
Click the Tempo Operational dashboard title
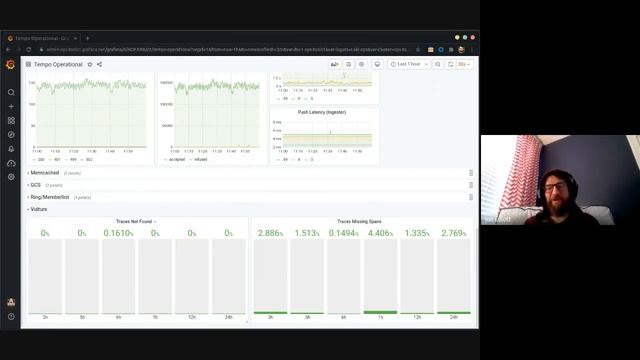pyautogui.click(x=58, y=64)
